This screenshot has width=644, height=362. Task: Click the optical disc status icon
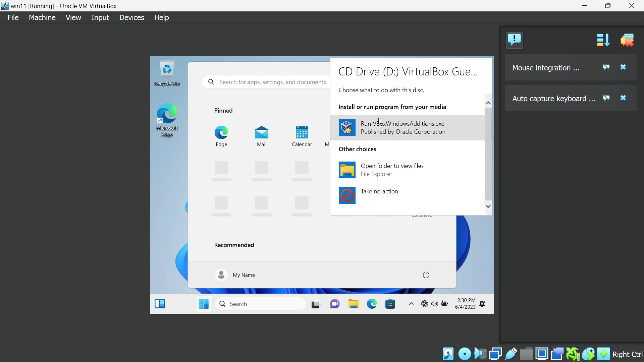click(x=464, y=354)
